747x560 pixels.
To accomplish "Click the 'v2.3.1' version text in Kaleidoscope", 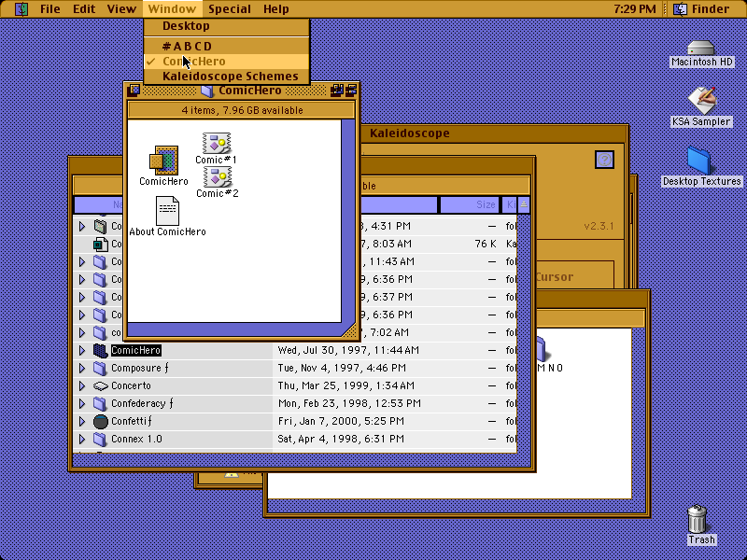I will tap(599, 226).
